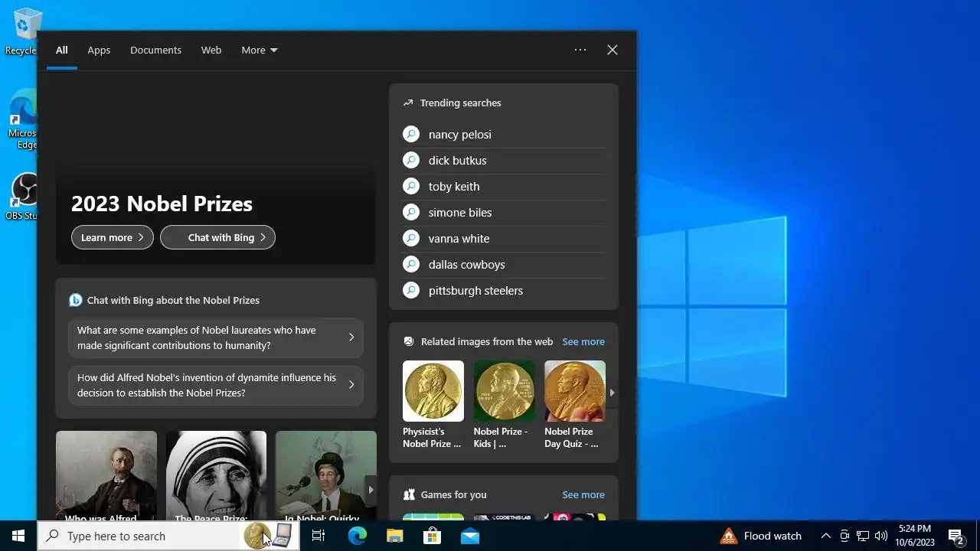Search trending term toby keith
This screenshot has width=980, height=551.
[x=454, y=186]
